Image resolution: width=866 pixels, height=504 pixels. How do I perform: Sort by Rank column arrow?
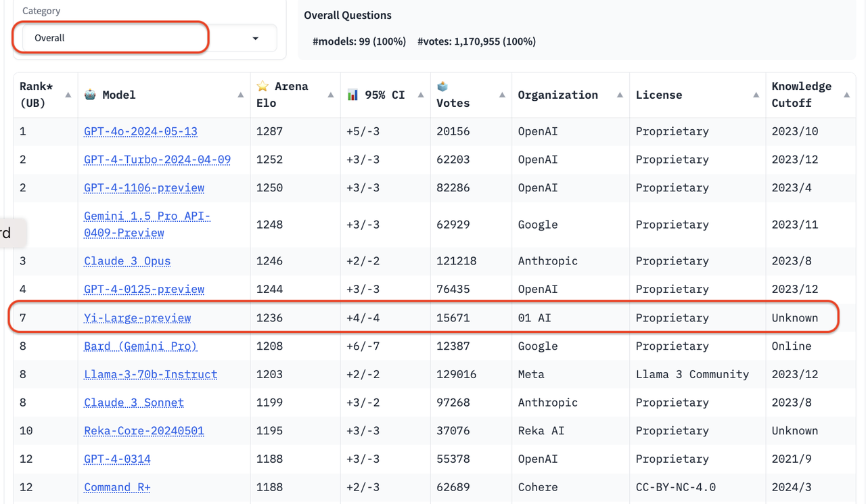68,95
